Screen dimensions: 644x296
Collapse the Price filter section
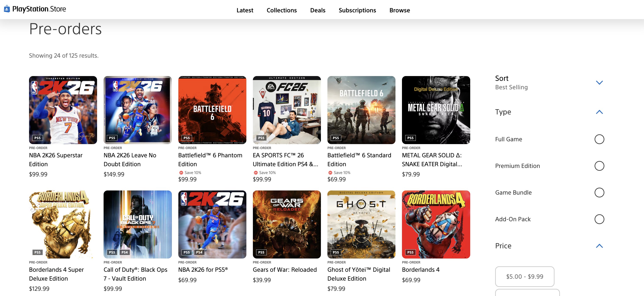pyautogui.click(x=599, y=246)
